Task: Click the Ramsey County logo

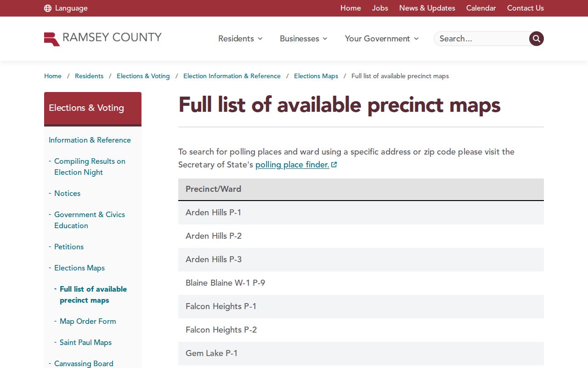Action: tap(103, 39)
